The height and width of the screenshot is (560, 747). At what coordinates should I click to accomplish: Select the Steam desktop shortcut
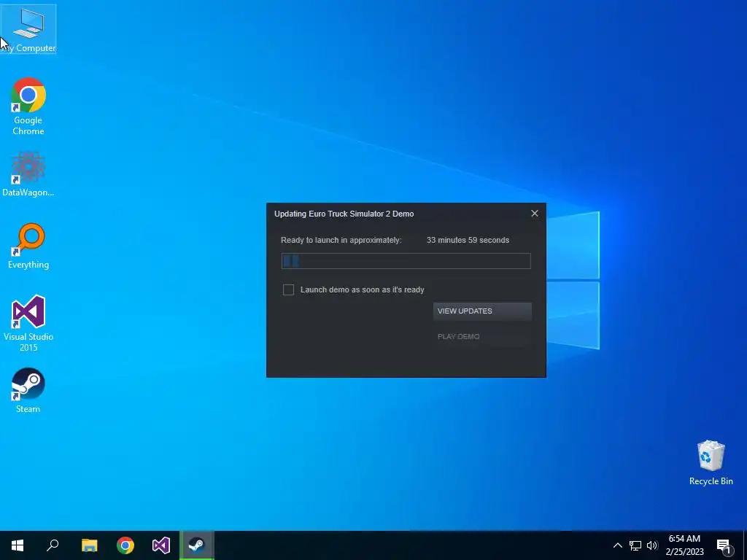coord(28,391)
